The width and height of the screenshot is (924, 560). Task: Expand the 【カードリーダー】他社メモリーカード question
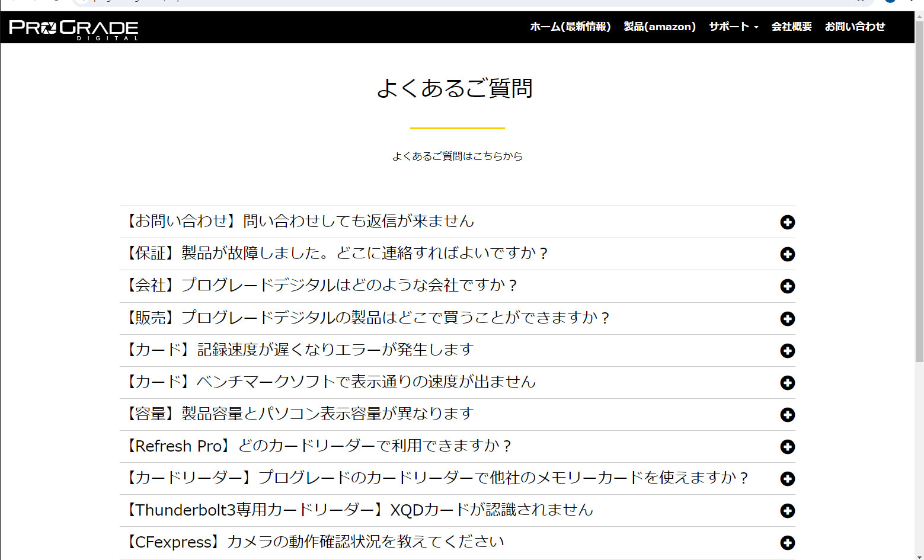pyautogui.click(x=787, y=478)
